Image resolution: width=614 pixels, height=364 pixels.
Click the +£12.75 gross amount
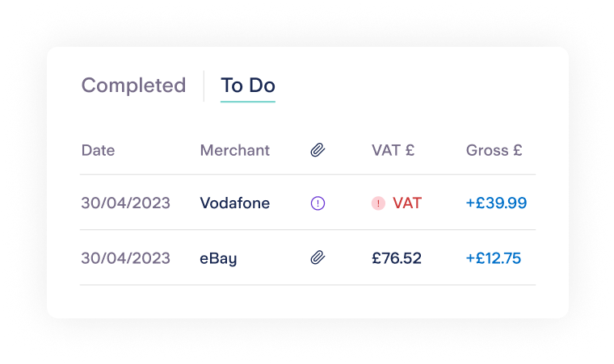[493, 258]
